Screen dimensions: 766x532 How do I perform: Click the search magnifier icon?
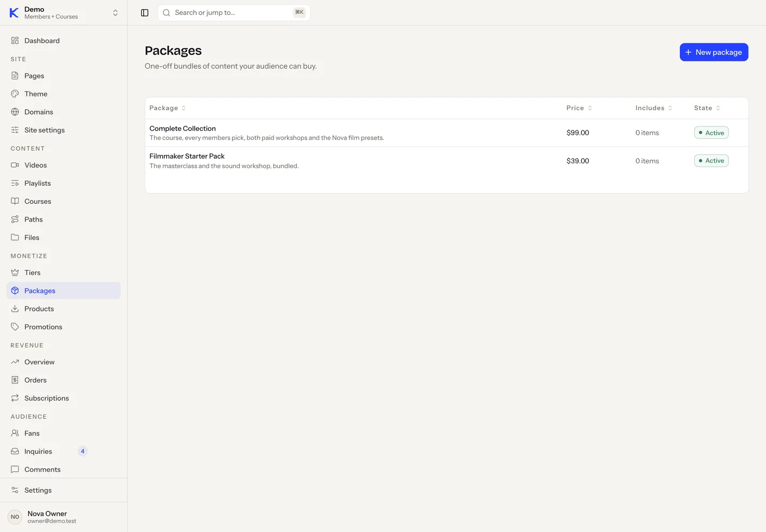pos(166,13)
